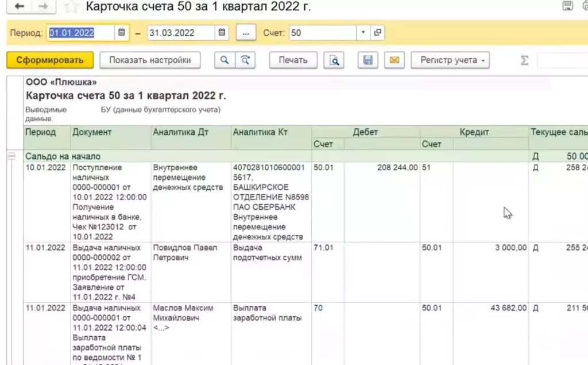
Task: Expand the Счет dropdown list
Action: [x=363, y=33]
